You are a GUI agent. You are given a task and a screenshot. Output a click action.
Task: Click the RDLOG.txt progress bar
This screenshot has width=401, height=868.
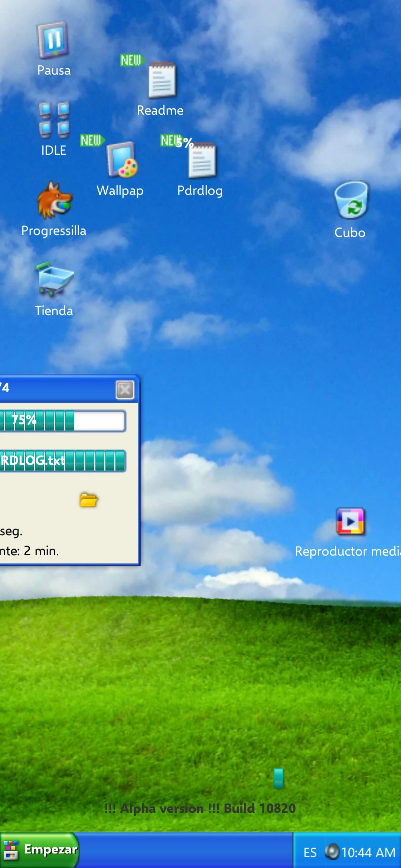point(62,461)
